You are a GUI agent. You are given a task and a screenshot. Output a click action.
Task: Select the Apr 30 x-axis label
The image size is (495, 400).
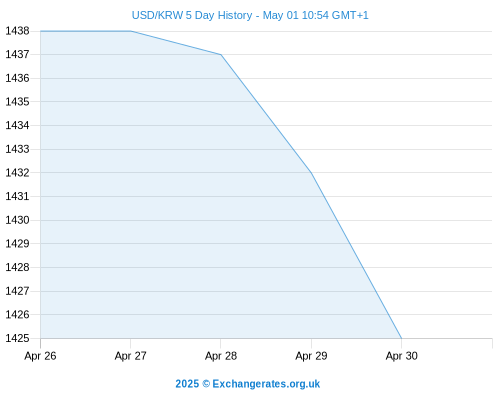tap(402, 356)
